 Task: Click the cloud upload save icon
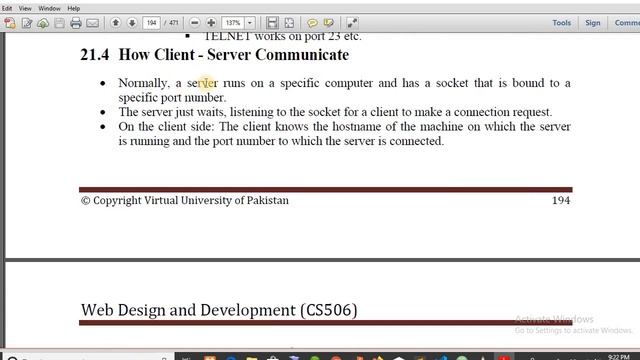43,23
